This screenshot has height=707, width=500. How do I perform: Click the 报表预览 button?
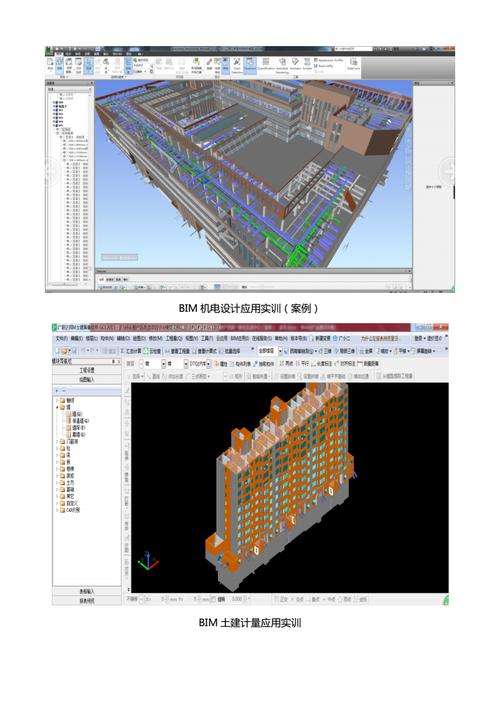87,601
